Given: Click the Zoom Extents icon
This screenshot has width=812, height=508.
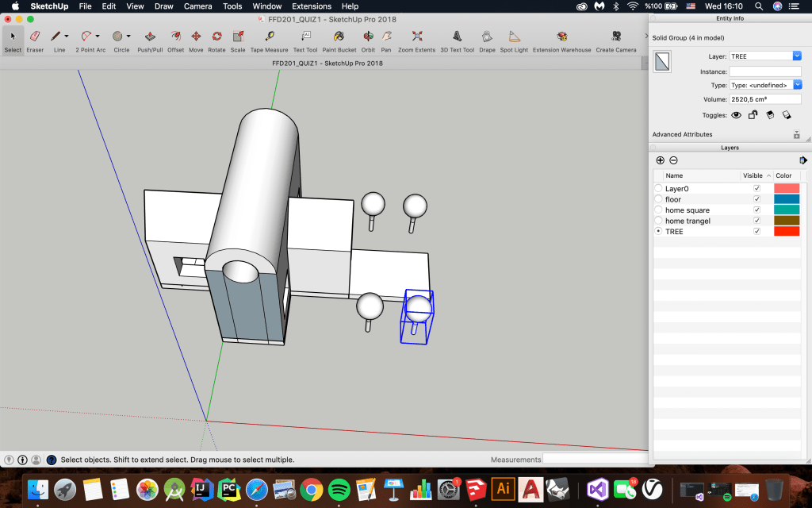Looking at the screenshot, I should point(416,37).
